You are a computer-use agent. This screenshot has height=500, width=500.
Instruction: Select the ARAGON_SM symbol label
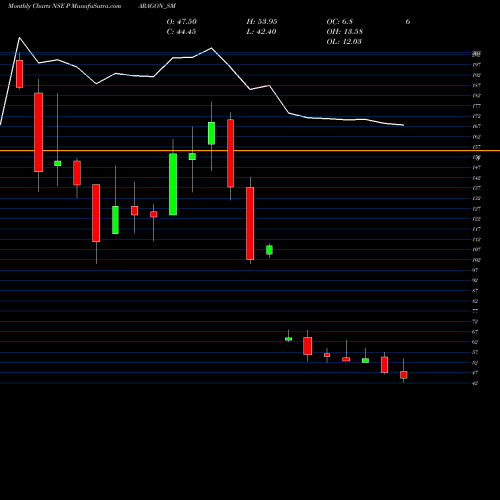click(157, 6)
